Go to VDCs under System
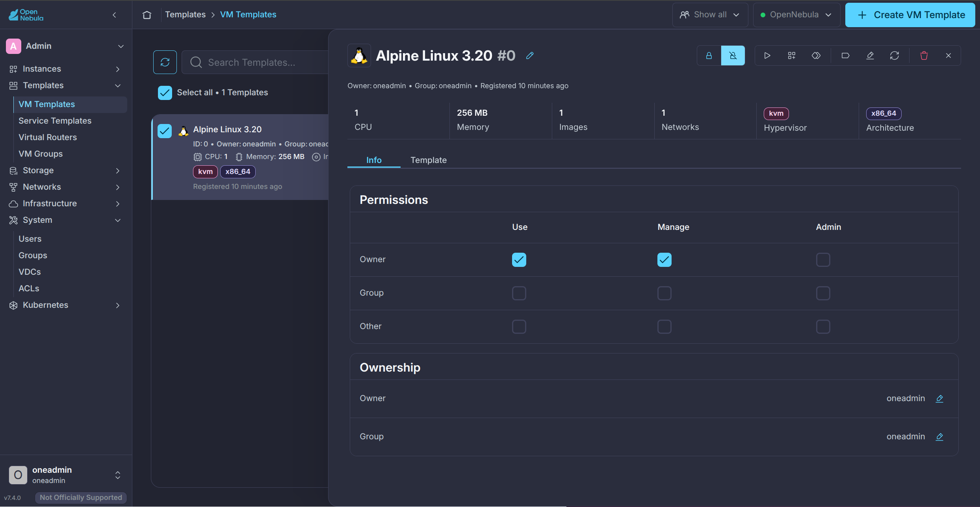This screenshot has height=507, width=980. pos(71,272)
